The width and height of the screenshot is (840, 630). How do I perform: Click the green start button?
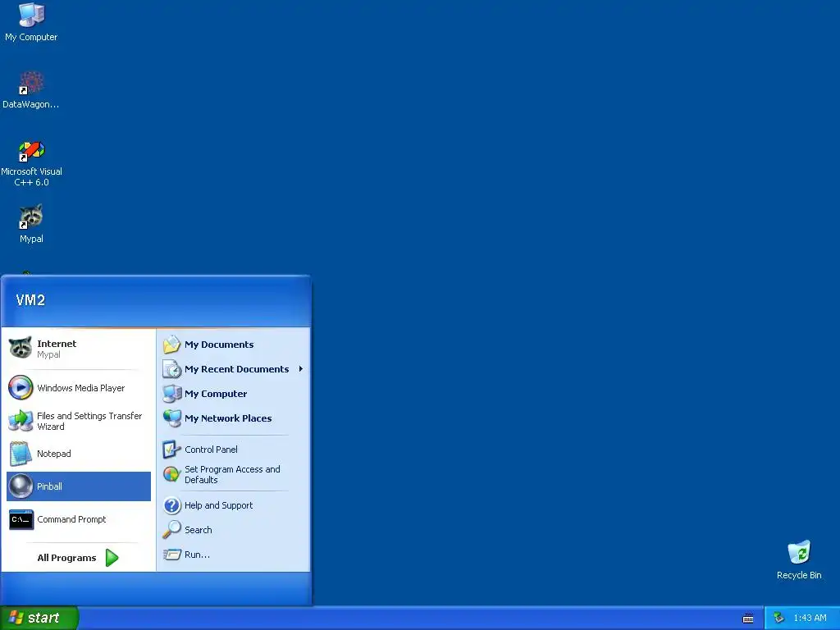tap(39, 618)
